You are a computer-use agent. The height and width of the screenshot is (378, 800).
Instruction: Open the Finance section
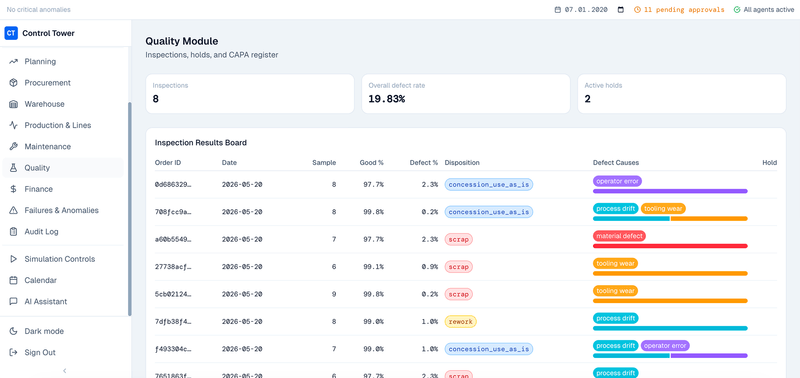pyautogui.click(x=63, y=189)
